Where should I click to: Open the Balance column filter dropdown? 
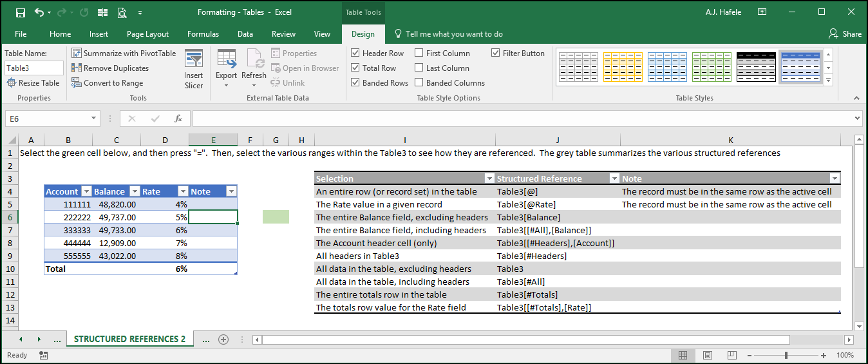(x=135, y=191)
